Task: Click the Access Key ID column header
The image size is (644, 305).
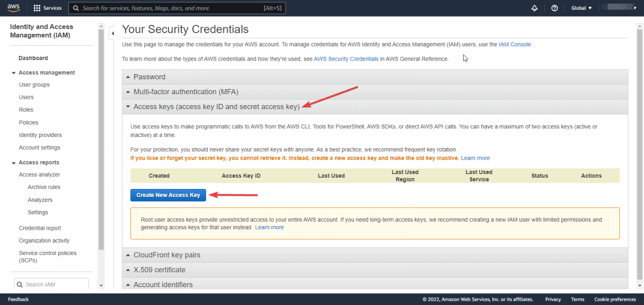Action: tap(241, 176)
